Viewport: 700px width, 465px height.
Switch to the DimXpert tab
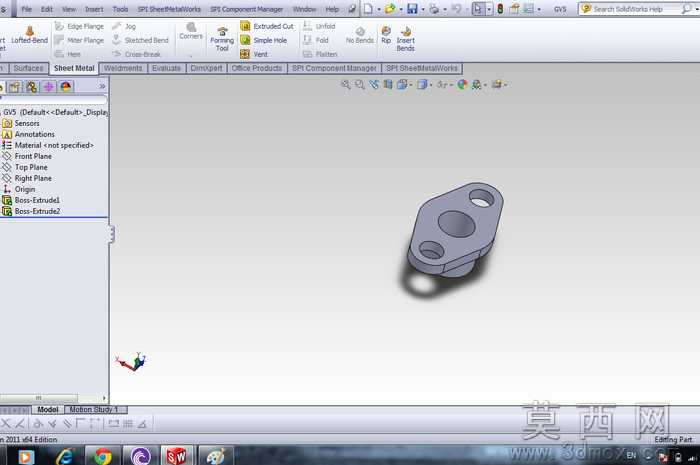pos(206,68)
